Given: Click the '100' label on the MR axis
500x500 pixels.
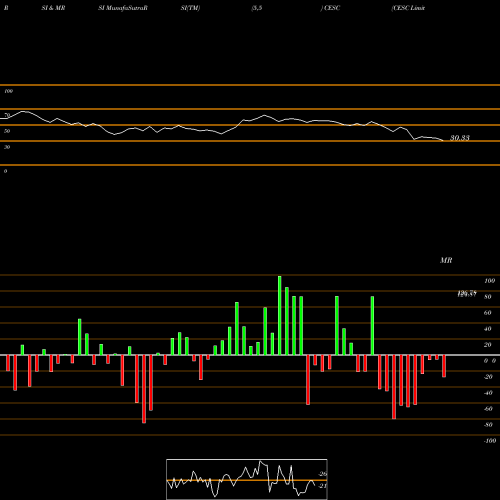Looking at the screenshot, I should pyautogui.click(x=489, y=281).
